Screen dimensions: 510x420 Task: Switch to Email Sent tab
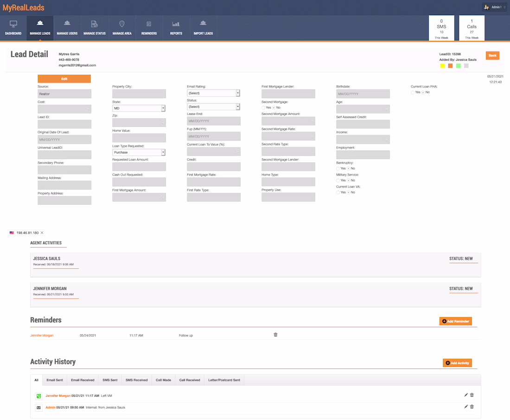coord(55,380)
